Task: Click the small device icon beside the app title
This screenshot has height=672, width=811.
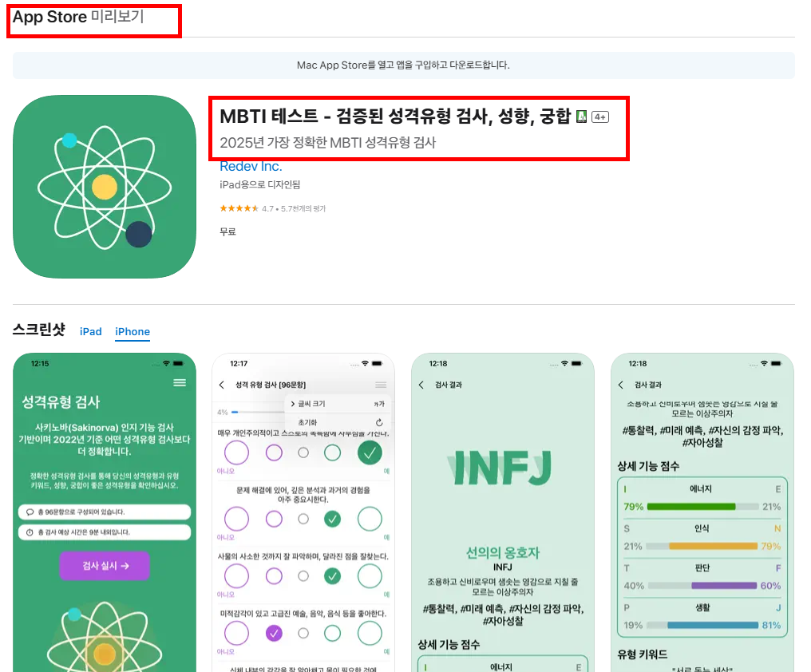Action: [581, 117]
